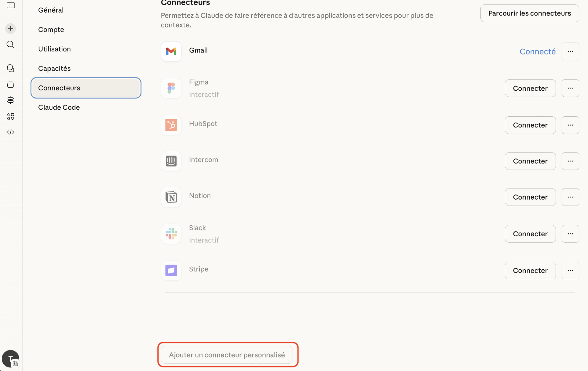
Task: Open the user profile avatar
Action: tap(11, 359)
